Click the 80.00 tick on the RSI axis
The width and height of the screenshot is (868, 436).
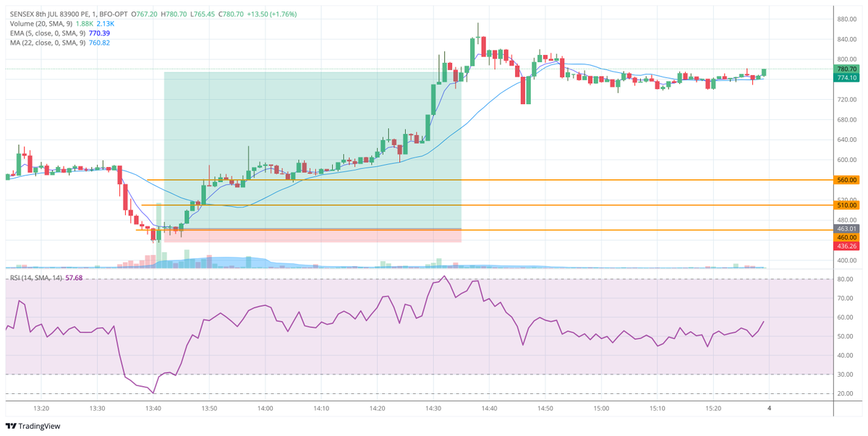(845, 279)
